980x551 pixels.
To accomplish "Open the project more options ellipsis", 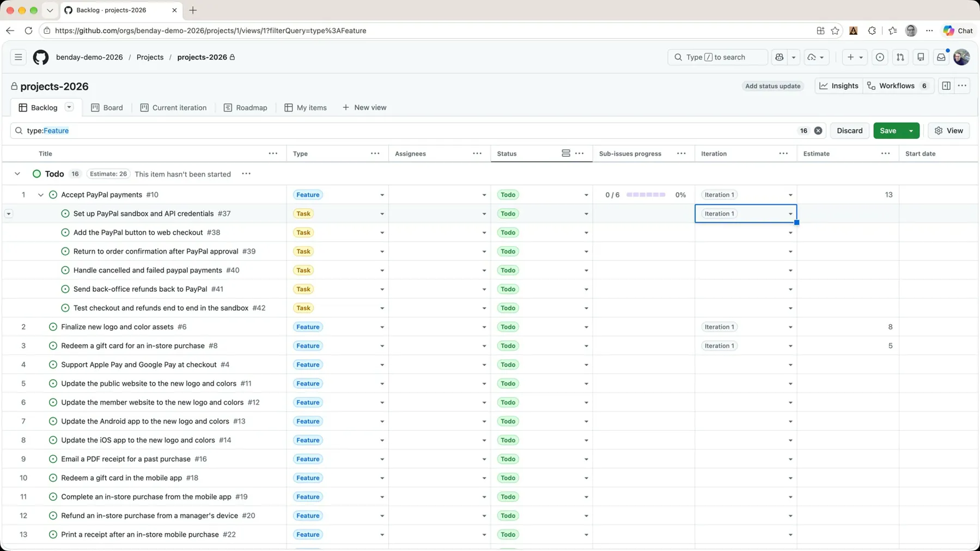I will tap(963, 86).
